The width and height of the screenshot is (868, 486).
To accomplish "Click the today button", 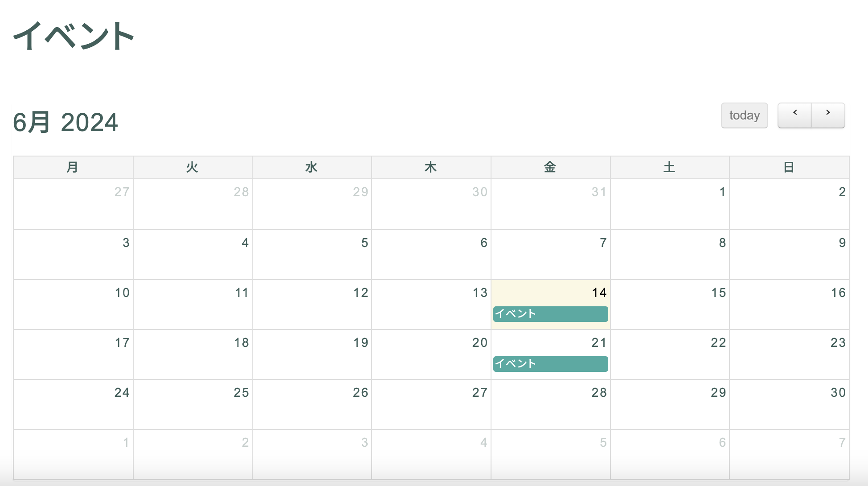I will [x=744, y=115].
